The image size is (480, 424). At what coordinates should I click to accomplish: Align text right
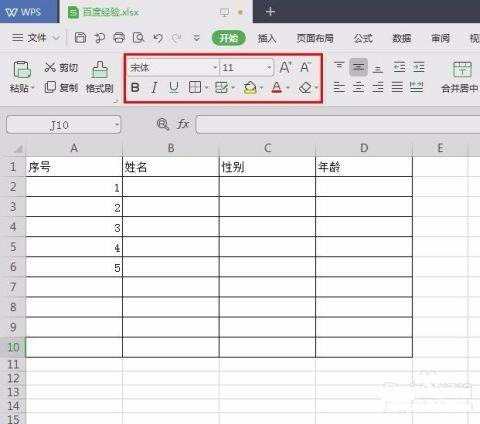click(x=378, y=87)
